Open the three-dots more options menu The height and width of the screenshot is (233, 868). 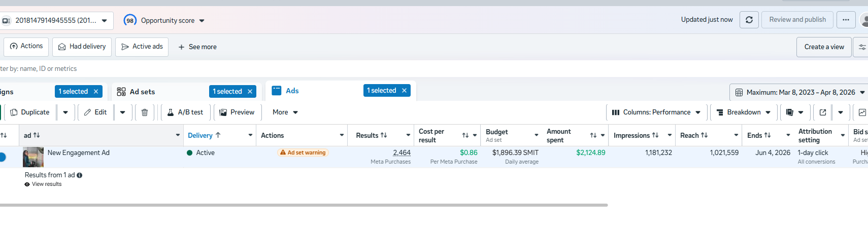[x=846, y=20]
